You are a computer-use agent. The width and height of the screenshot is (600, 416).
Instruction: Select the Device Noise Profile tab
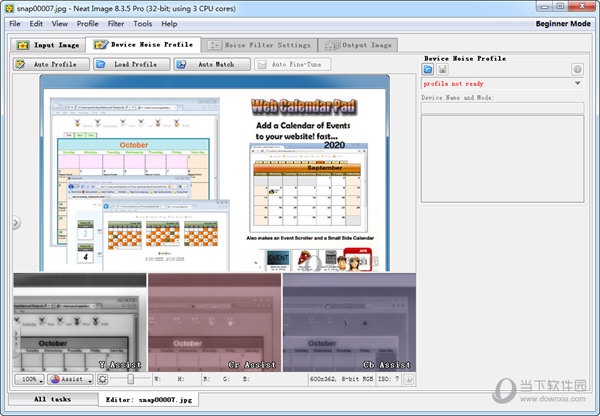[x=143, y=45]
